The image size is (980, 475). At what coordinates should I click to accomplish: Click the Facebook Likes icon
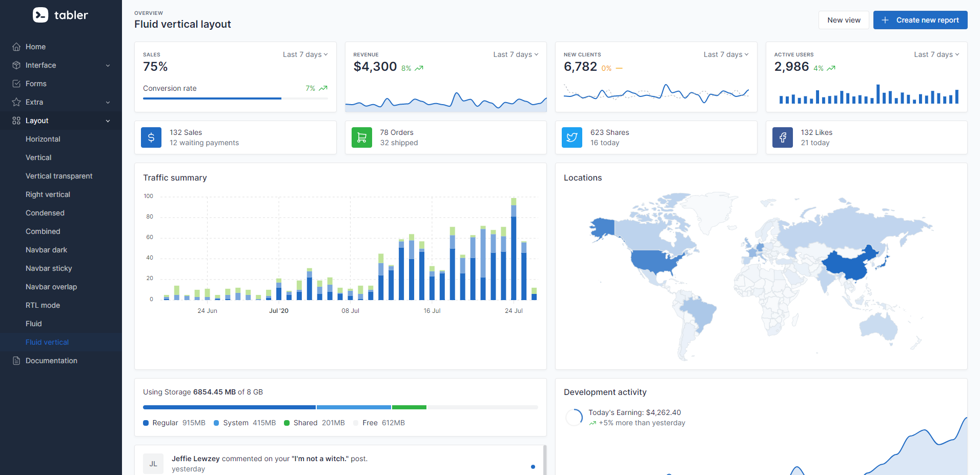click(x=783, y=137)
